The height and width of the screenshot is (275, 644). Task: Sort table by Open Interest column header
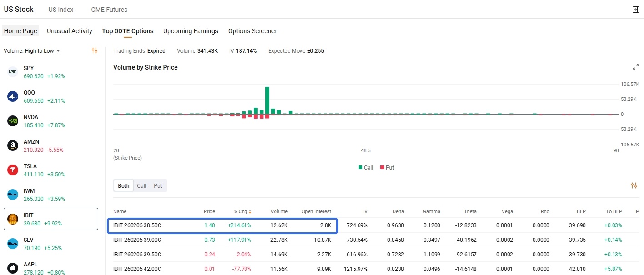(316, 211)
